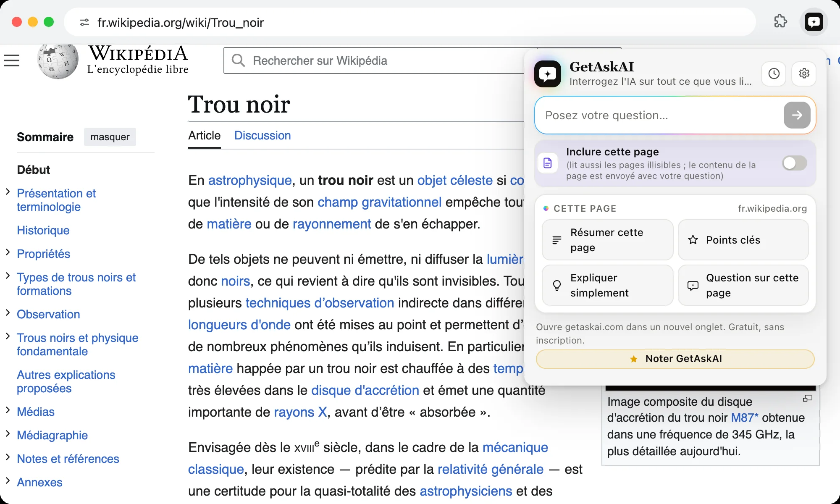Hide the Sommaire with masquer button
Screen dimensions: 840x504
pyautogui.click(x=110, y=137)
